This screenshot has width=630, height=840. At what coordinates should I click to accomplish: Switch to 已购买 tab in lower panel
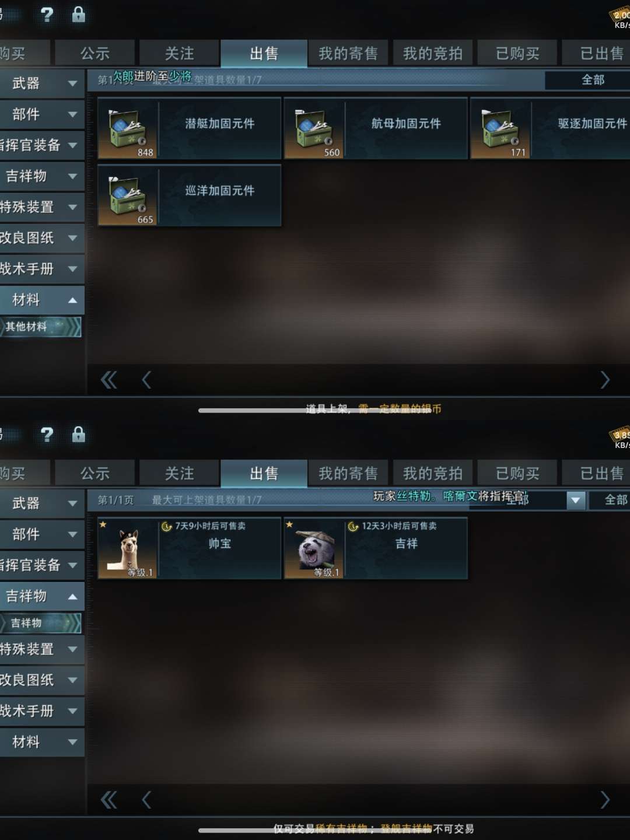tap(517, 473)
